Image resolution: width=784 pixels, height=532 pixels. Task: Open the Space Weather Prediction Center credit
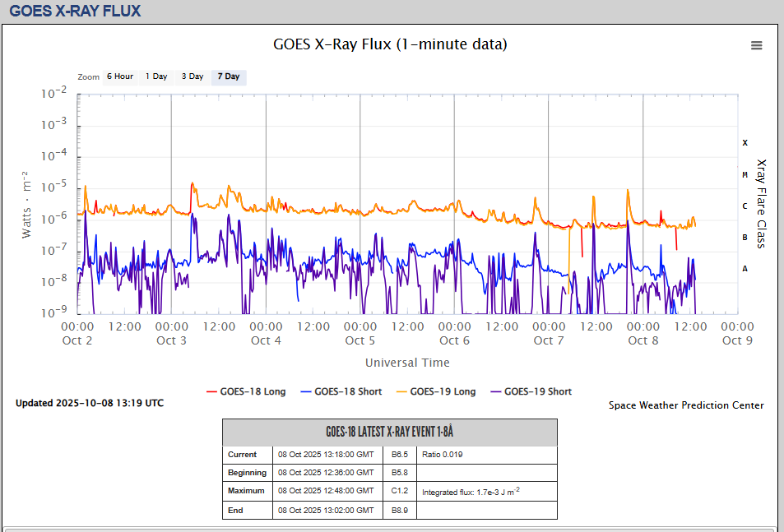tap(686, 405)
